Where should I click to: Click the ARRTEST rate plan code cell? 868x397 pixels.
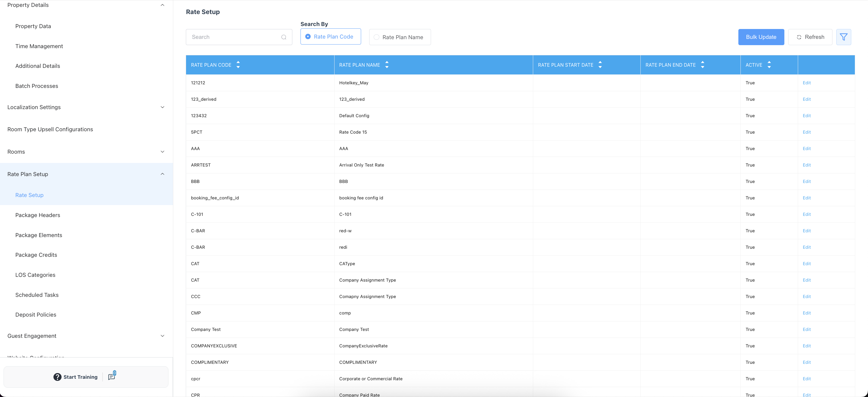pyautogui.click(x=260, y=165)
